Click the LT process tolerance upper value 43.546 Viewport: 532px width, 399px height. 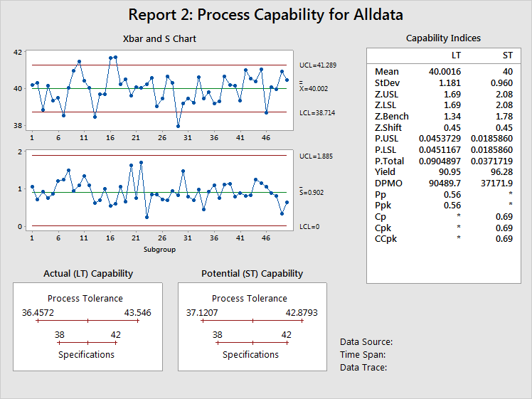137,312
